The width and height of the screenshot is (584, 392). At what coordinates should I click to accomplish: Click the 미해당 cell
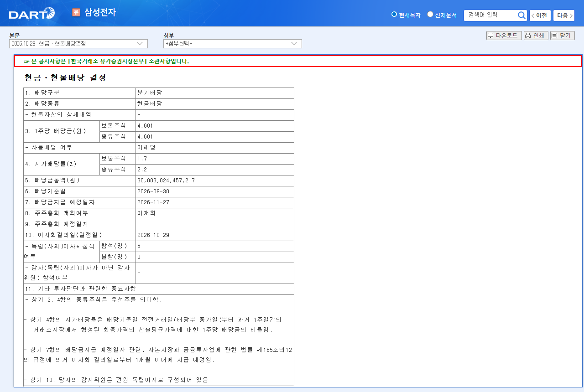(215, 148)
